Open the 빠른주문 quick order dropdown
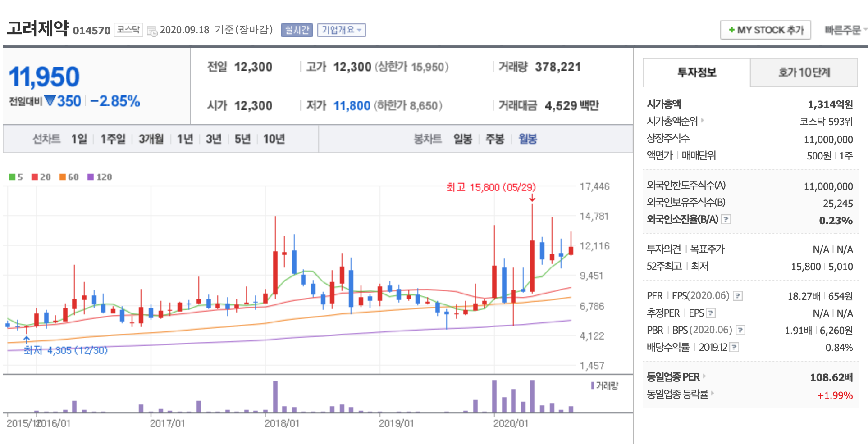Viewport: 868px width, 444px height. point(845,30)
